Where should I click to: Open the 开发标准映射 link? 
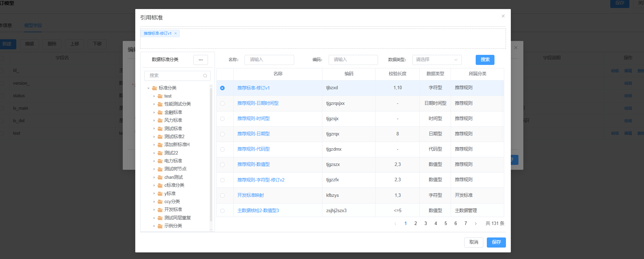point(250,195)
